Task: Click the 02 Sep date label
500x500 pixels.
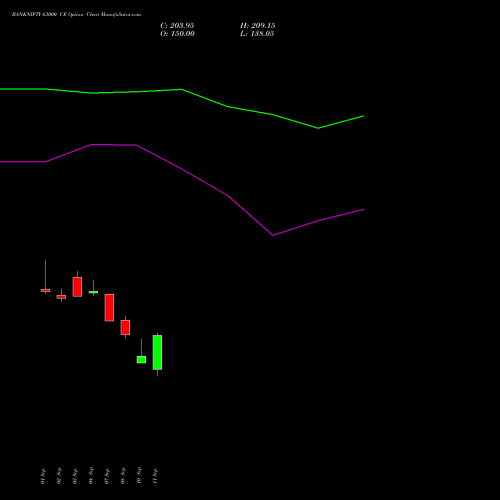Action: click(59, 476)
